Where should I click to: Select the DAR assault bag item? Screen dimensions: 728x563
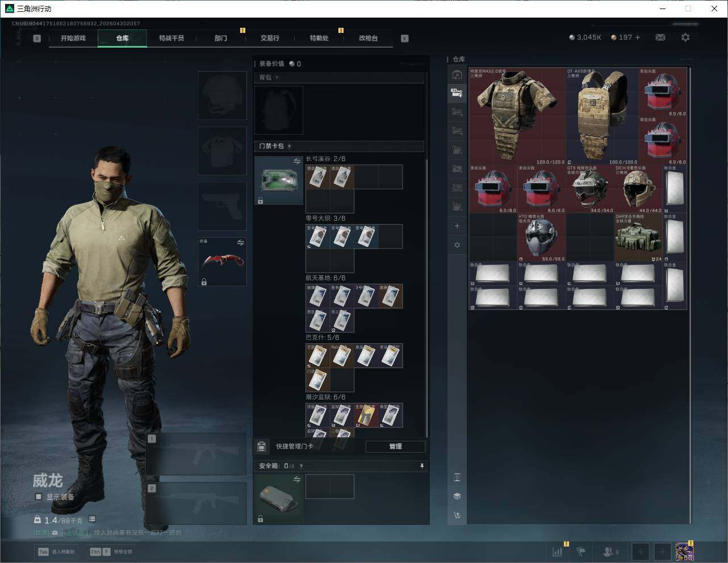[638, 237]
